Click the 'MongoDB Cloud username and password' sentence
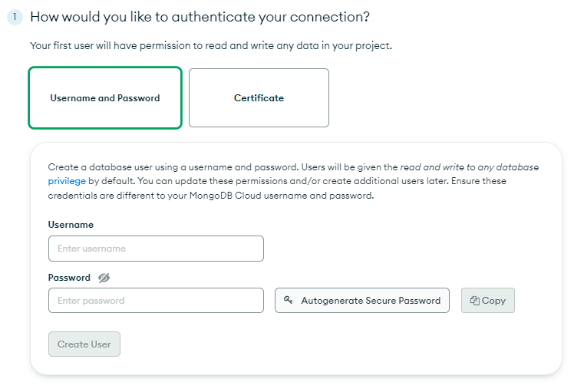The height and width of the screenshot is (392, 584). (x=281, y=196)
